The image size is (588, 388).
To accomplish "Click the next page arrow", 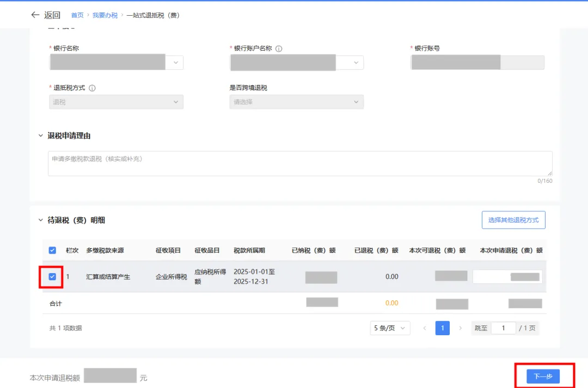I will (461, 328).
